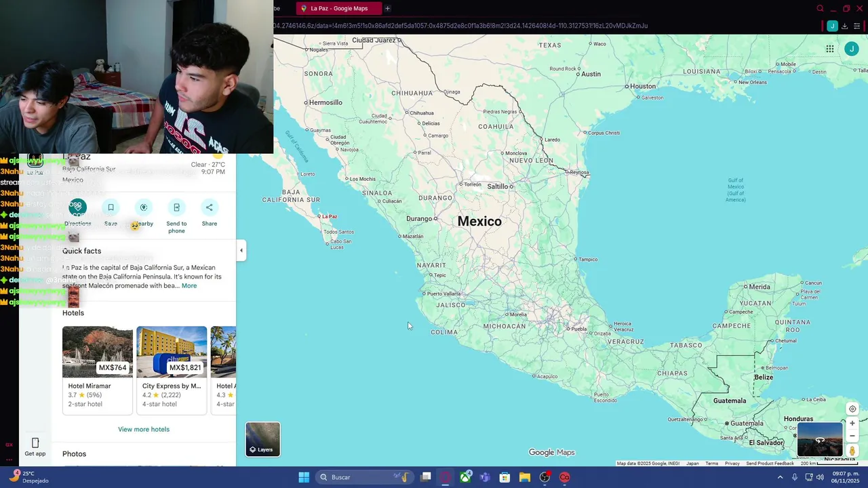This screenshot has height=488, width=868.
Task: Open a new browser tab
Action: pyautogui.click(x=387, y=8)
